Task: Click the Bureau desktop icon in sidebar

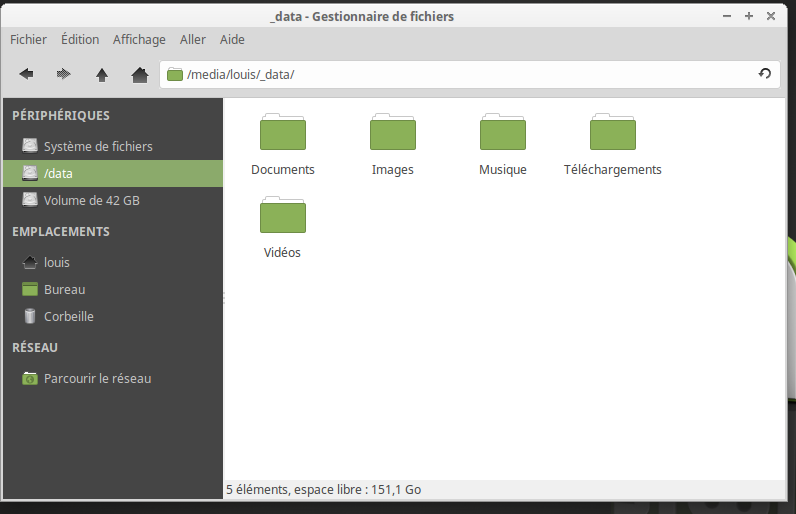Action: point(30,289)
